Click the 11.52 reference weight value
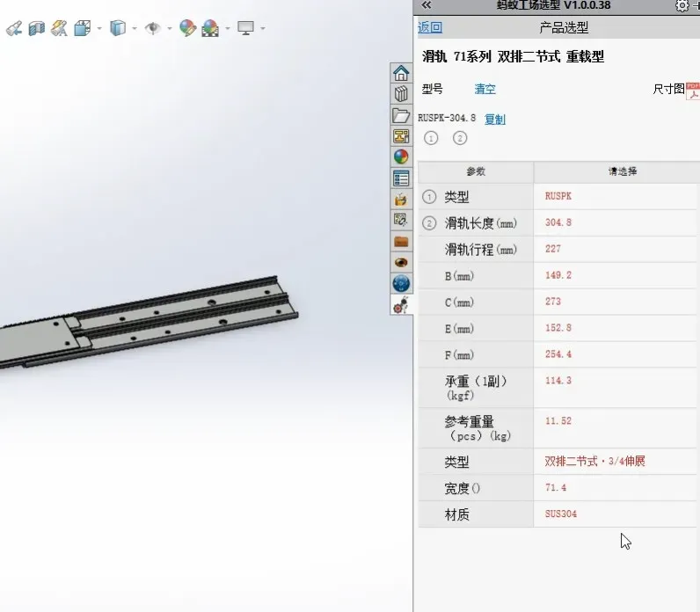This screenshot has width=700, height=612. 558,420
